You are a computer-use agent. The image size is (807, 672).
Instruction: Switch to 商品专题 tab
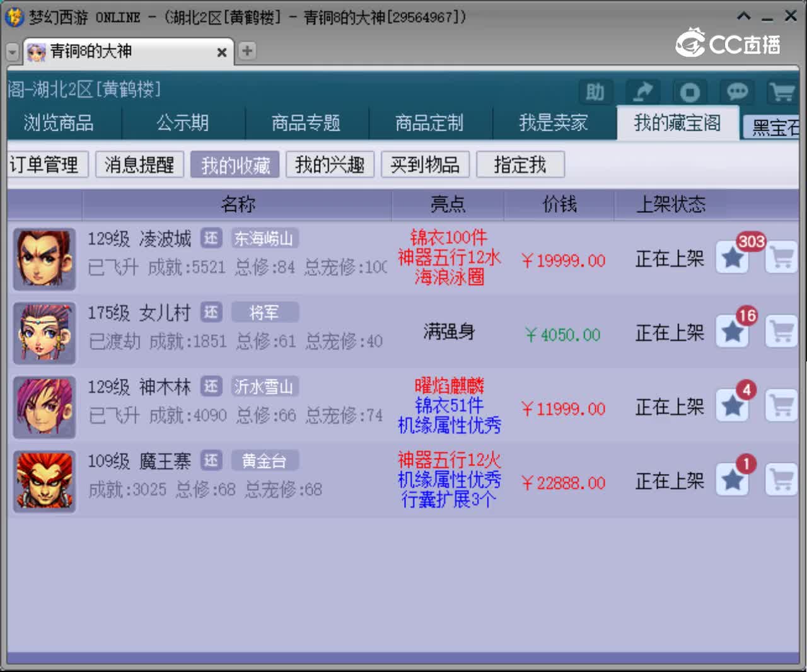(x=306, y=123)
